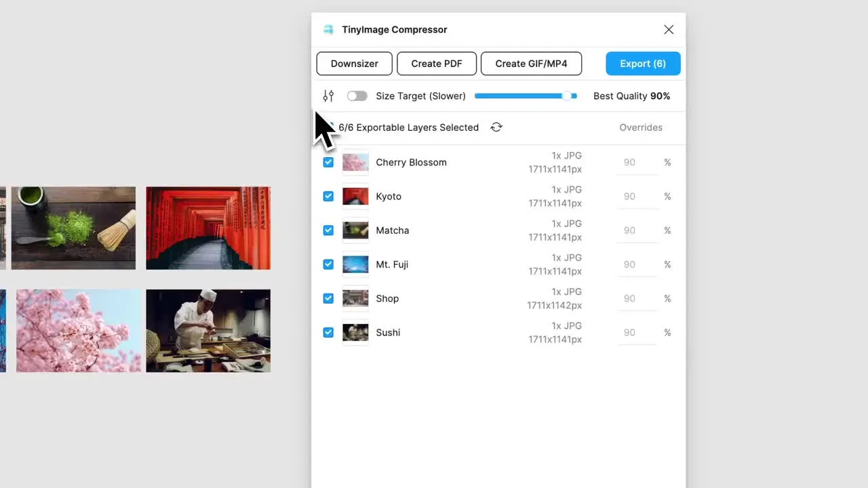The image size is (868, 488).
Task: Click the Best Quality slider handle
Action: click(x=567, y=96)
